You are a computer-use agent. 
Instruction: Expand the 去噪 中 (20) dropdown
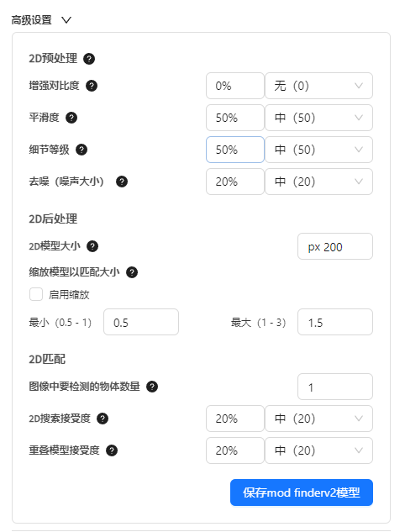click(318, 182)
